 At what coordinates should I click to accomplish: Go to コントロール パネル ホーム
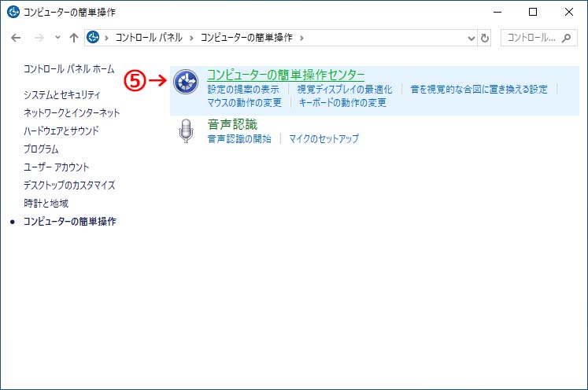[68, 69]
